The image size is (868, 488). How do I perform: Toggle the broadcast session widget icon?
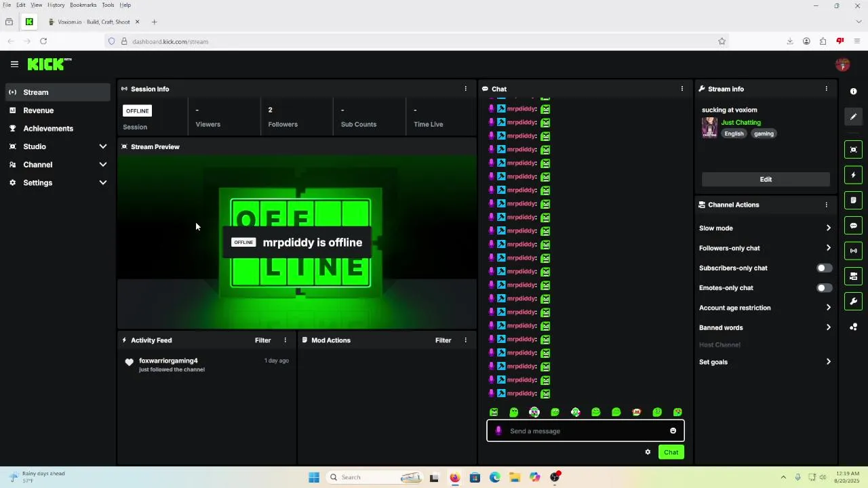click(854, 251)
